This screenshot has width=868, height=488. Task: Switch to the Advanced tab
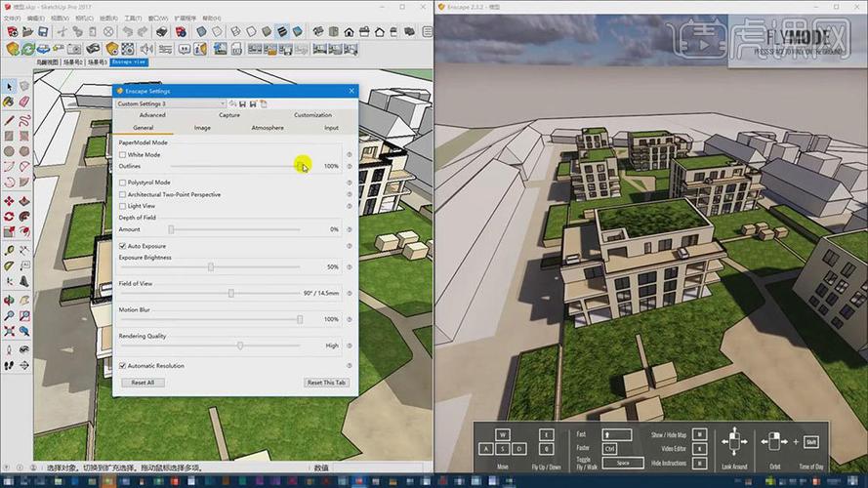coord(152,115)
